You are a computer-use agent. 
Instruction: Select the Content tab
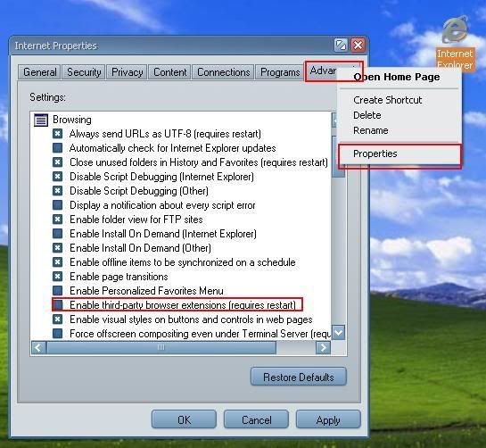(169, 72)
